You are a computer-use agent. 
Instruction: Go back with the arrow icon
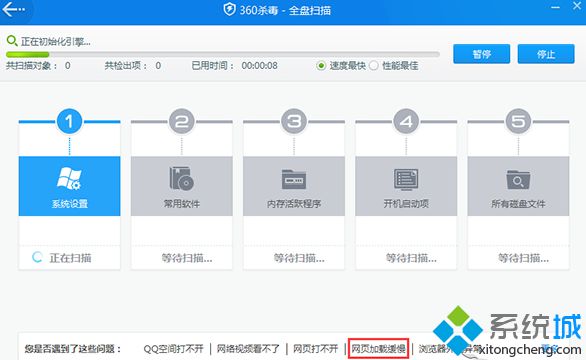tap(13, 9)
